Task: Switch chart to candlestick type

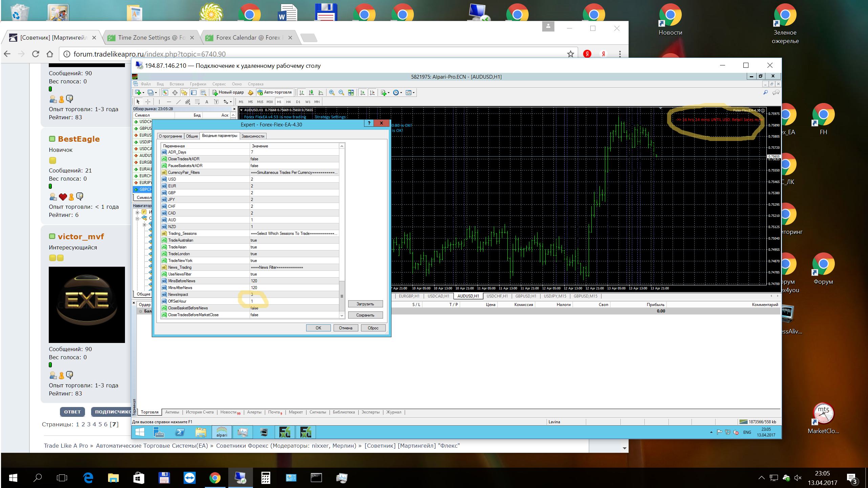Action: pyautogui.click(x=311, y=93)
